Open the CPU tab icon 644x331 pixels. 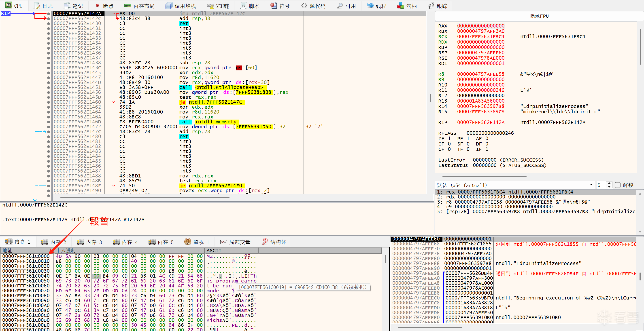pyautogui.click(x=9, y=5)
